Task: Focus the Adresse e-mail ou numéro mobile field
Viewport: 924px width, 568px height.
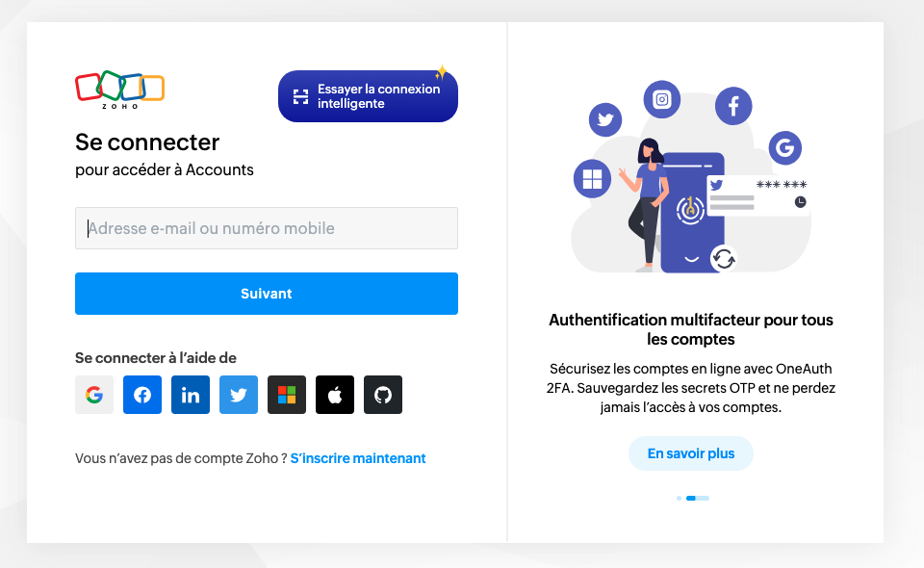Action: (267, 228)
